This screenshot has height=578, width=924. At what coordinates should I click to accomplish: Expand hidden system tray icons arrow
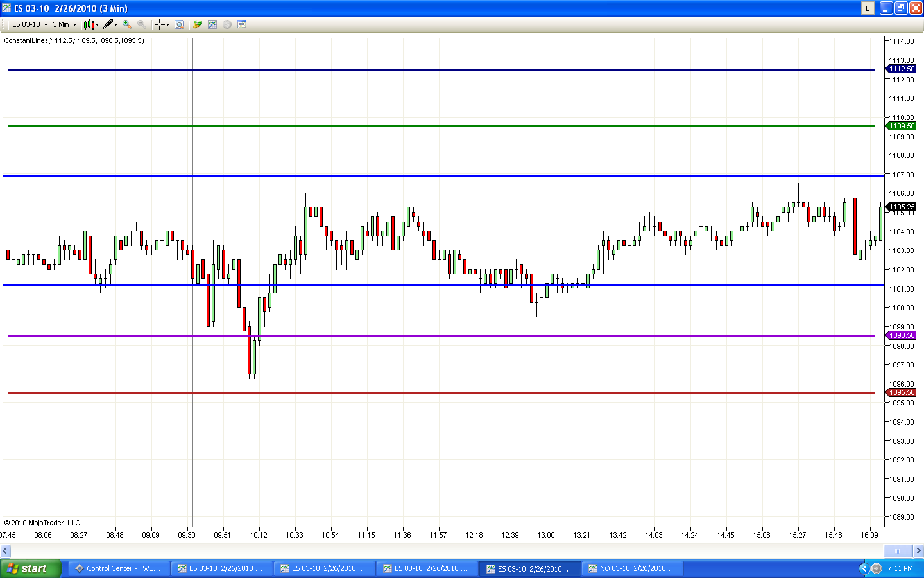coord(863,568)
